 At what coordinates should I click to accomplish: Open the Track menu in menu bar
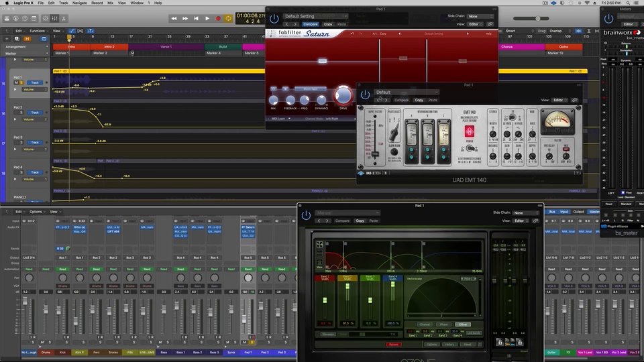[64, 3]
